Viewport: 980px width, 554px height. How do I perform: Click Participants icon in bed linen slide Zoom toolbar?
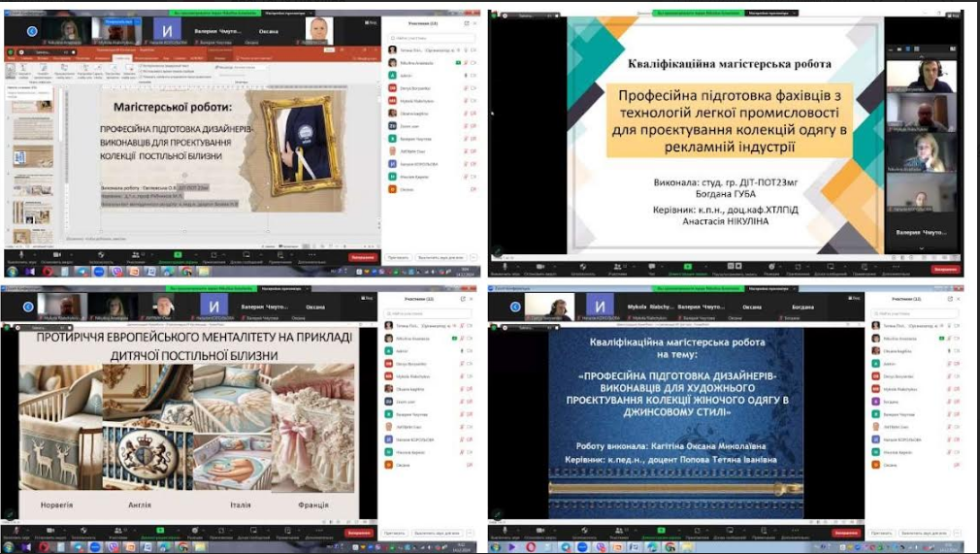tap(135, 254)
